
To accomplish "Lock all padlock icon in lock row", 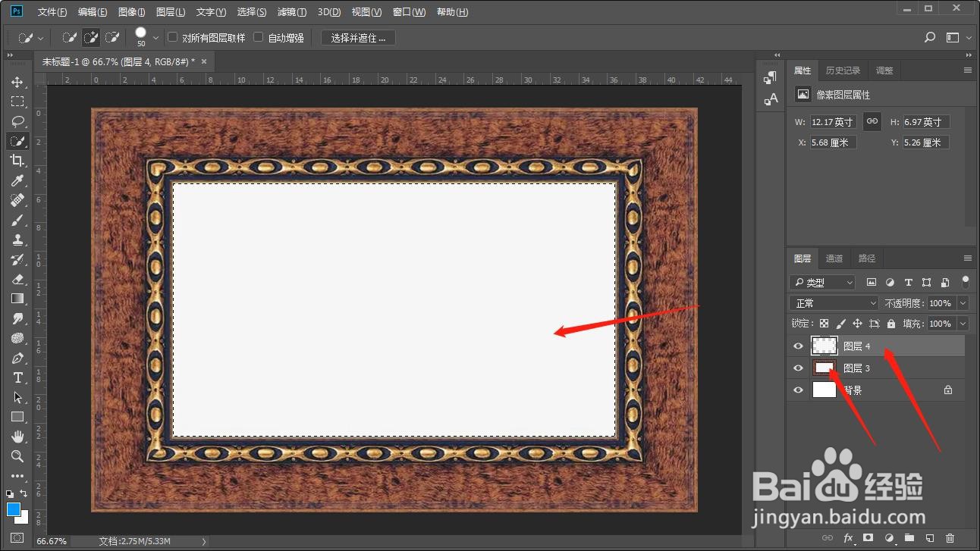I will coord(890,324).
